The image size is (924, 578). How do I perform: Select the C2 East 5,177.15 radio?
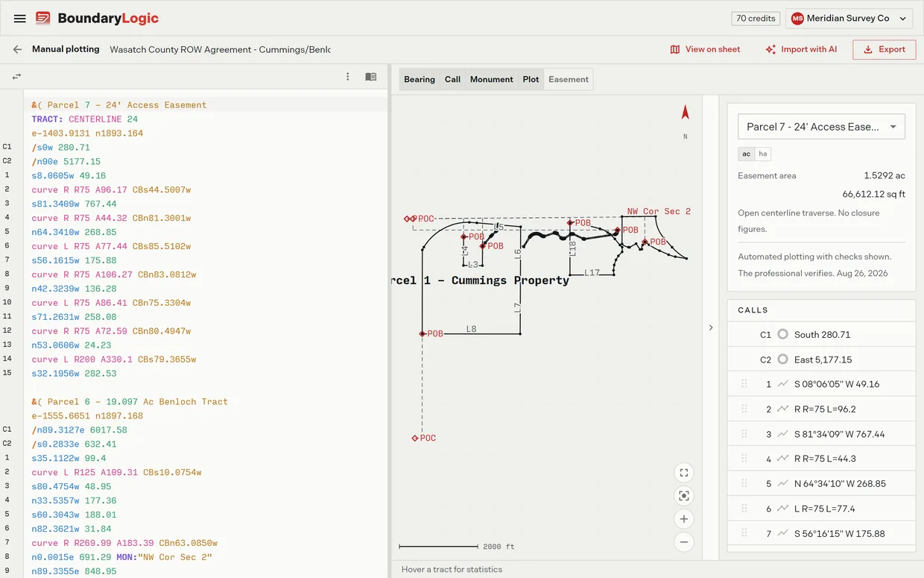coord(782,359)
